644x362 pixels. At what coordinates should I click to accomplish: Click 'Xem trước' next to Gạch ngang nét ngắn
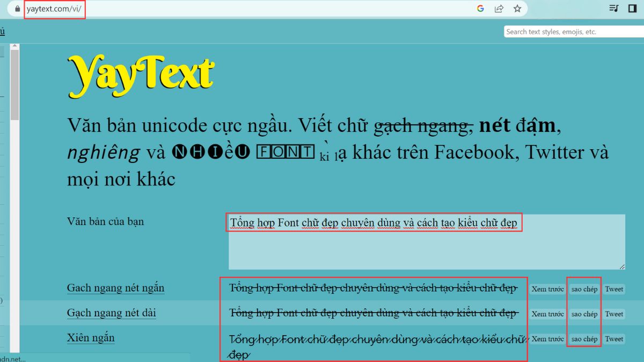(x=547, y=289)
